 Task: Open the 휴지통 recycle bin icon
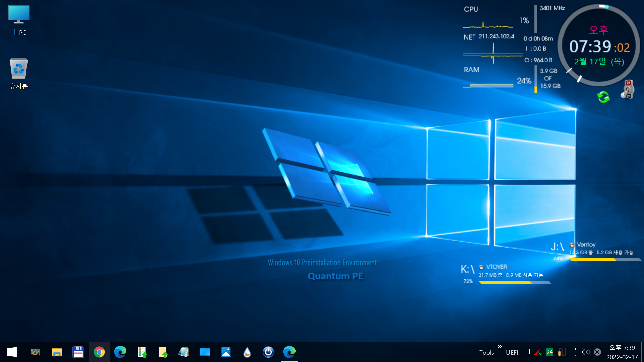(18, 74)
